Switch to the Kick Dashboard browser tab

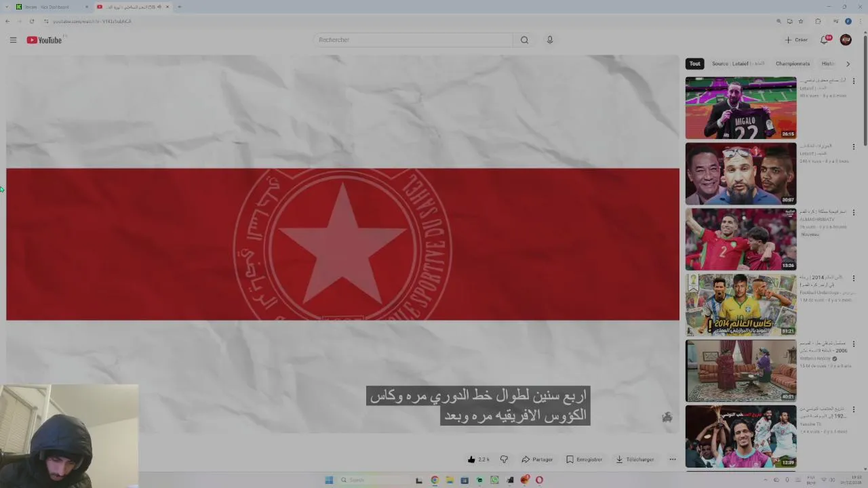point(52,7)
